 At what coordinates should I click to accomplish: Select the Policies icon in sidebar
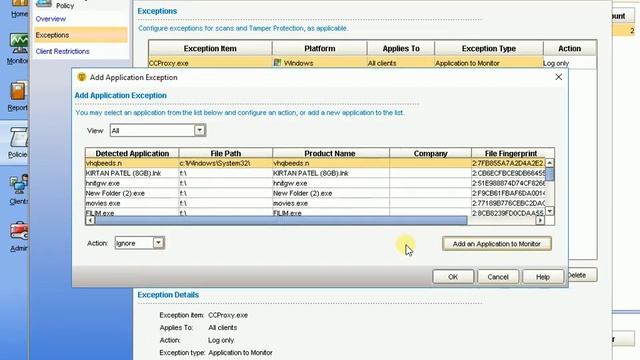coord(19,137)
